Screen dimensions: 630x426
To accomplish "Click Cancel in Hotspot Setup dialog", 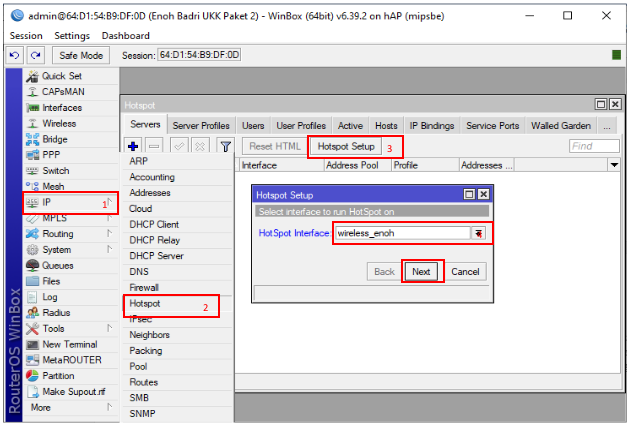I will (x=465, y=272).
